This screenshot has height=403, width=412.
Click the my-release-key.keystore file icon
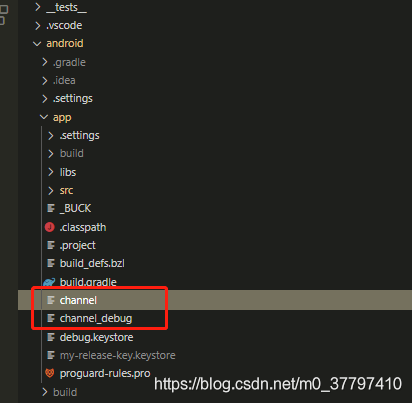click(x=51, y=355)
